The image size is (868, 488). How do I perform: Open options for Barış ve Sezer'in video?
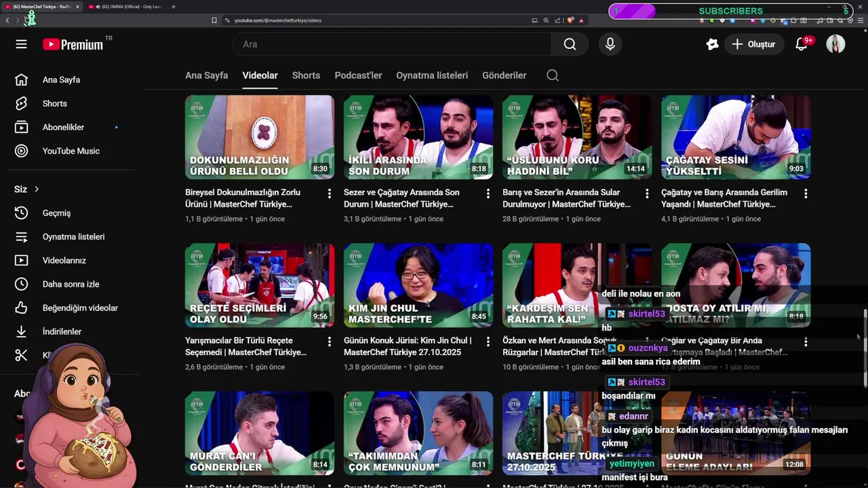click(647, 194)
